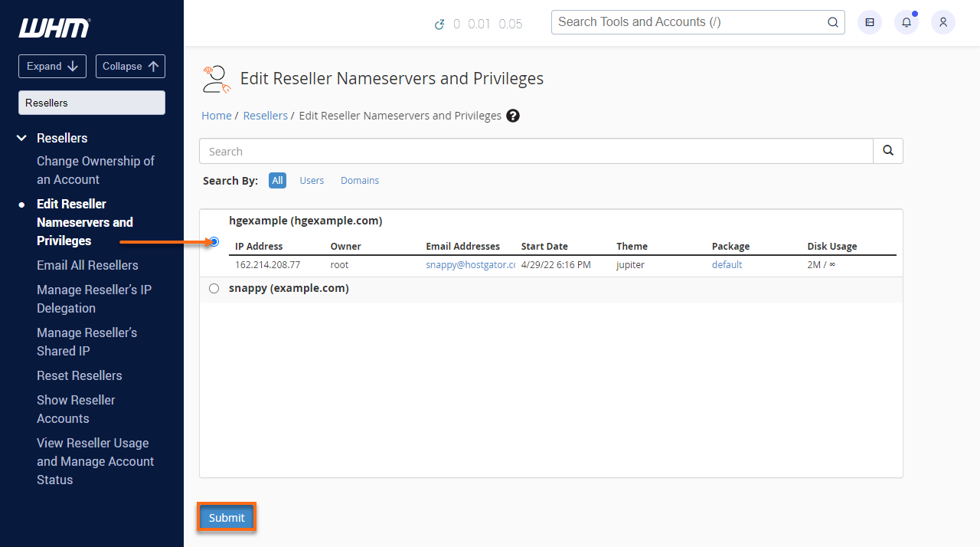The width and height of the screenshot is (980, 547).
Task: Collapse the Resellers sidebar section
Action: [x=21, y=138]
